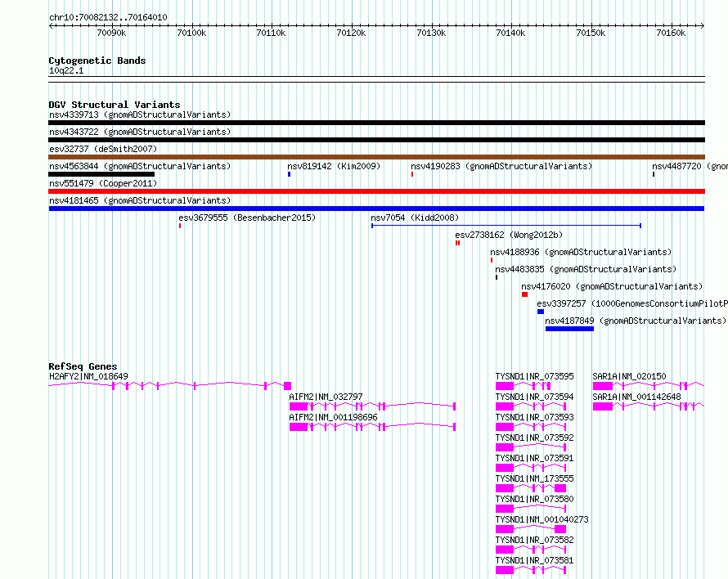Click the AIFM2 NM_001198696 gene model
The width and height of the screenshot is (728, 579).
coord(372,427)
